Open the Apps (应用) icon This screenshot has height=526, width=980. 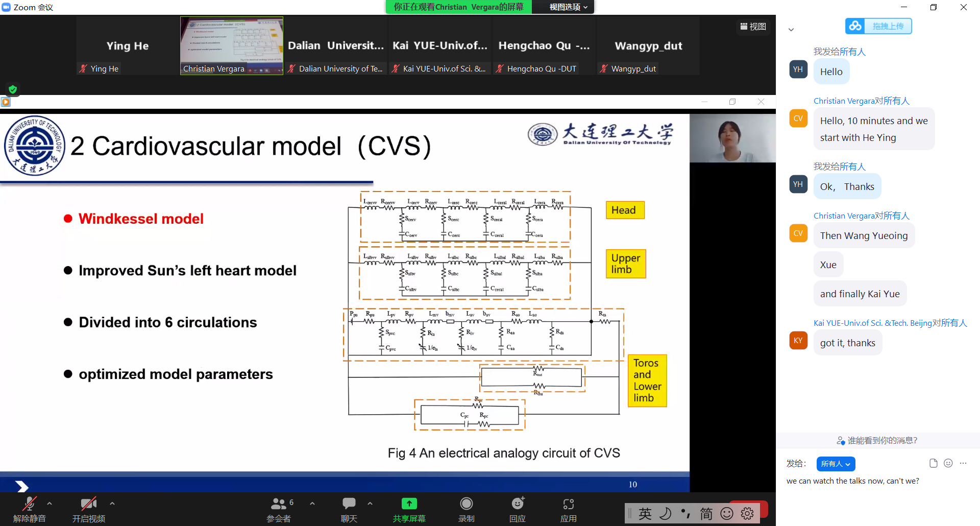568,505
